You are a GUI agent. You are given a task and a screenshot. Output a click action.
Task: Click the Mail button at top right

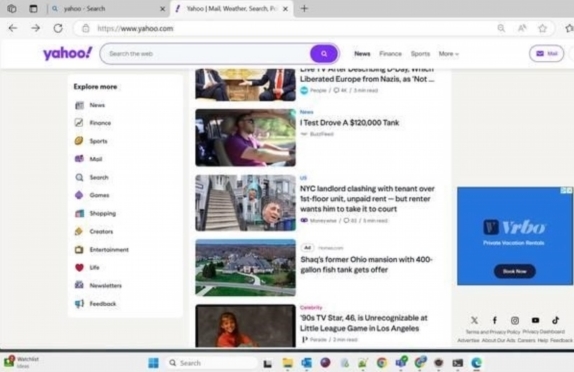(x=547, y=54)
